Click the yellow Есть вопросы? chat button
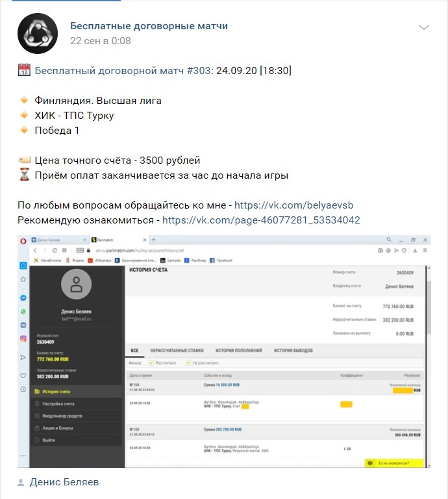 pos(394,463)
